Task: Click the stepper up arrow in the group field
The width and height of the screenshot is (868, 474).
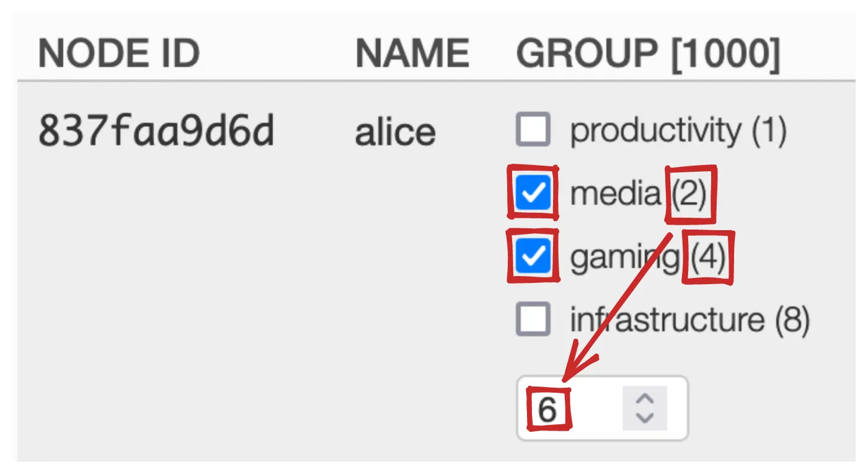Action: 645,399
